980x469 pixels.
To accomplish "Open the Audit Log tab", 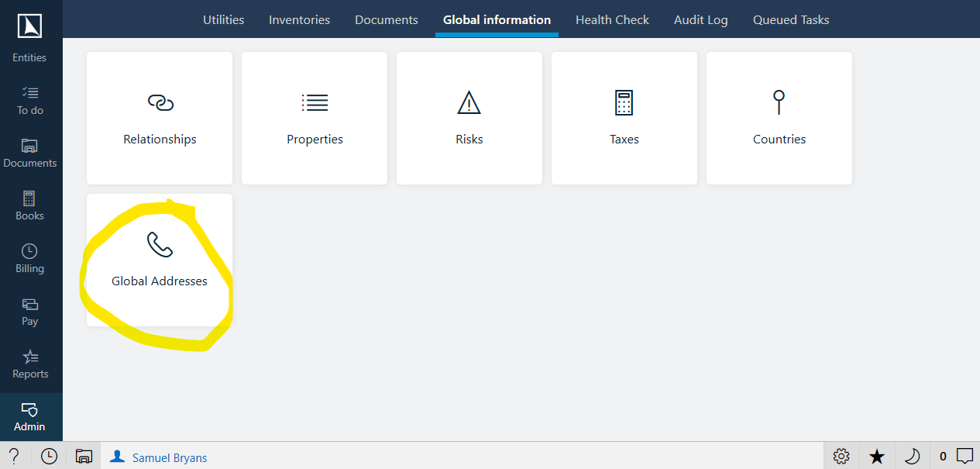I will pos(701,19).
